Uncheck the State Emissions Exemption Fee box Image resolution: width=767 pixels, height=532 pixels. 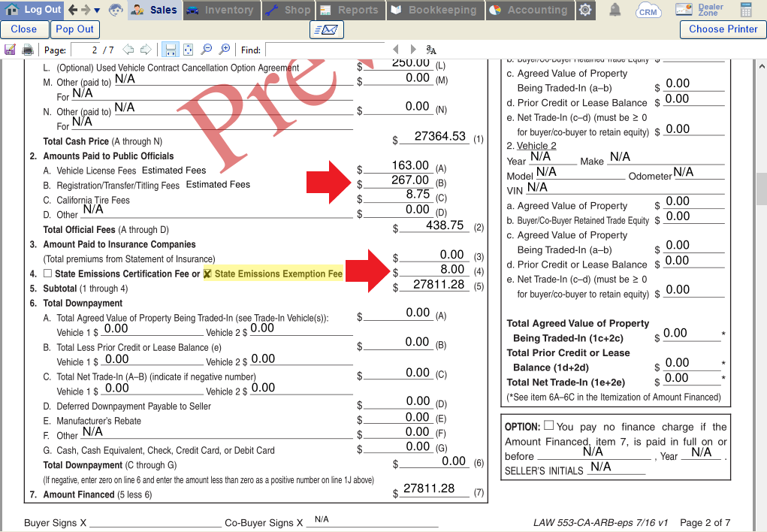(x=208, y=274)
